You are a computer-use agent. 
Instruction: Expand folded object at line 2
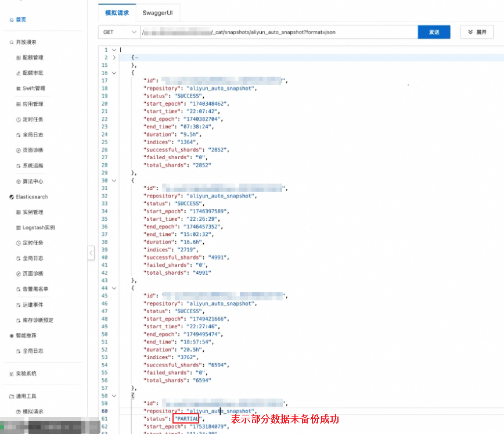(x=114, y=58)
